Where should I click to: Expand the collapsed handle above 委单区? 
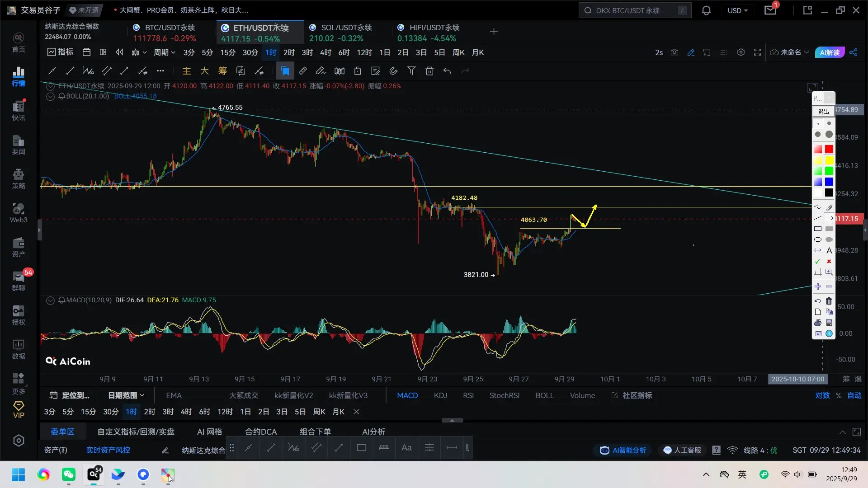452,420
